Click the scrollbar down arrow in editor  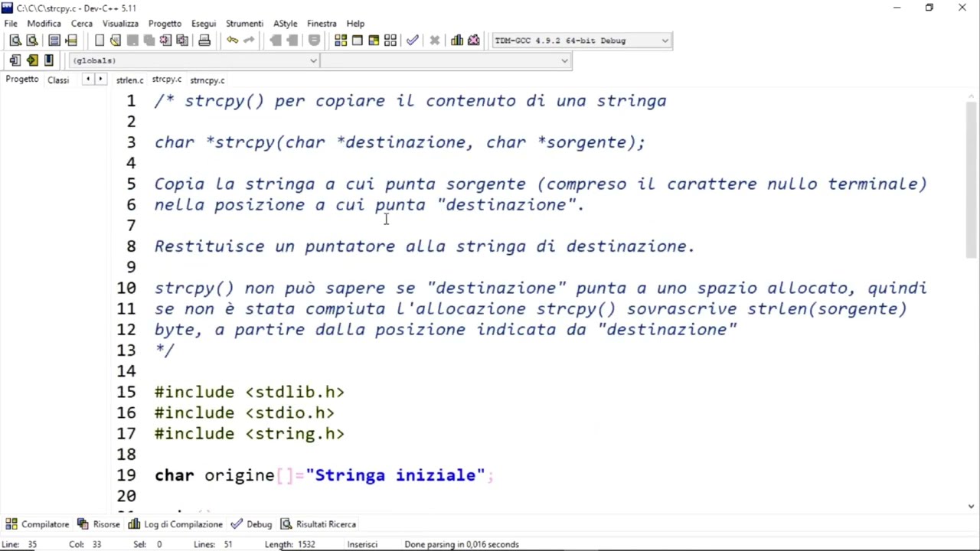coord(972,506)
